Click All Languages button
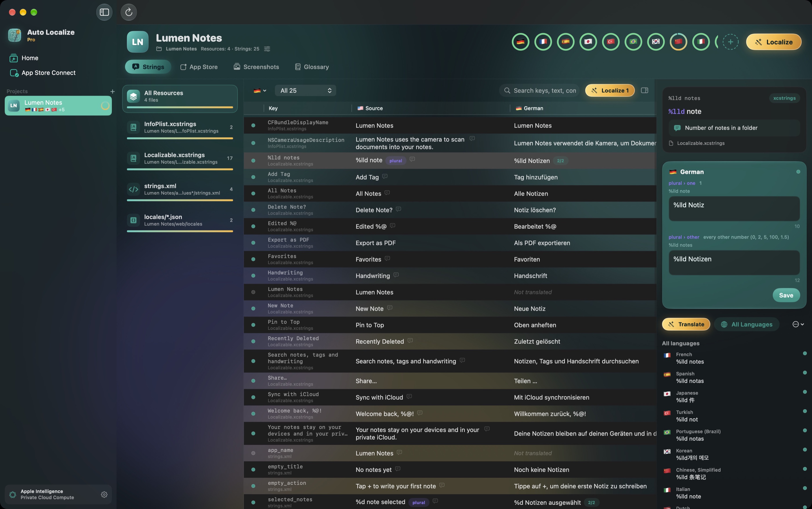This screenshot has width=812, height=509. pyautogui.click(x=746, y=324)
